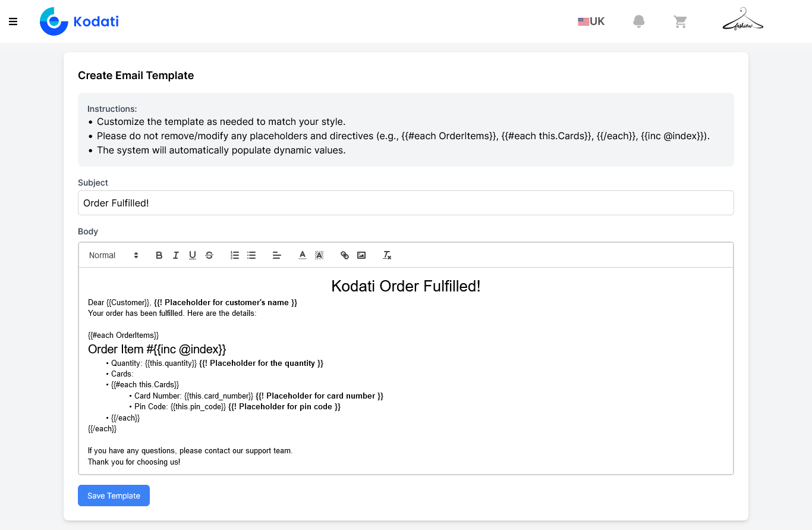This screenshot has width=812, height=530.
Task: Open the hamburger navigation menu
Action: (x=13, y=22)
